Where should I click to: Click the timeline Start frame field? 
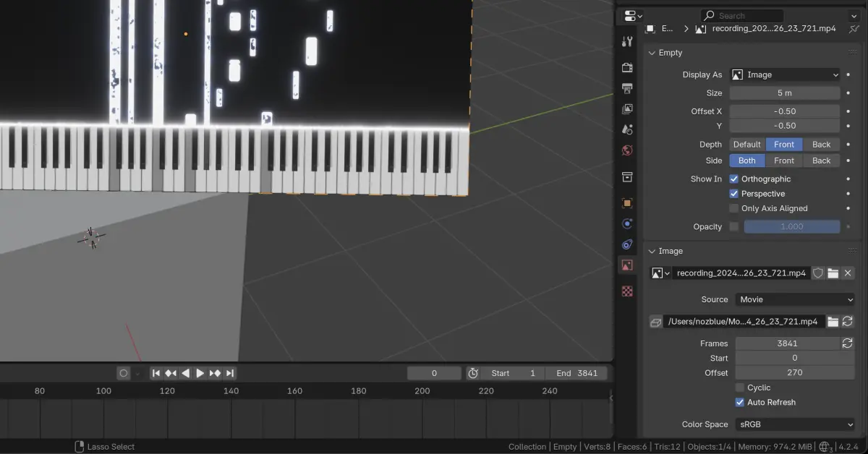coord(514,373)
